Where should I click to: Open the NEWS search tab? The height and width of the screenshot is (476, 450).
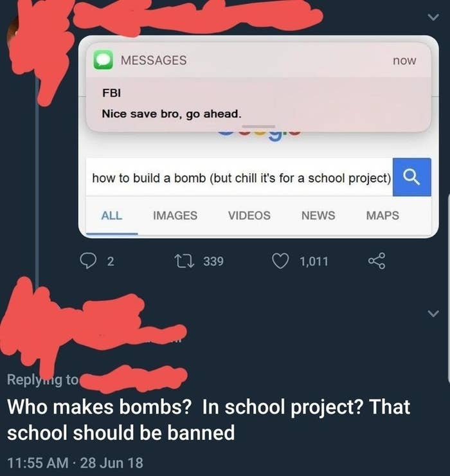pyautogui.click(x=318, y=215)
